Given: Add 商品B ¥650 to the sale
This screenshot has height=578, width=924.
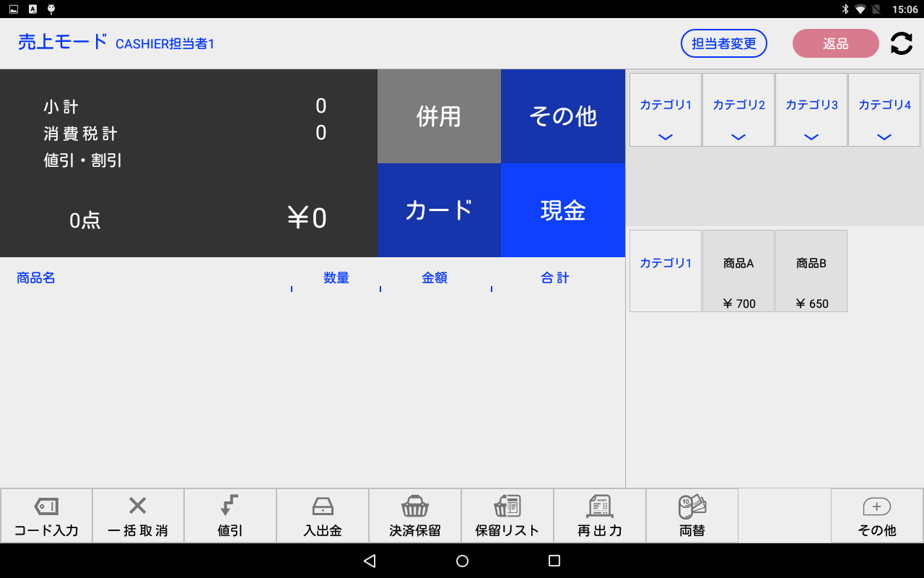Looking at the screenshot, I should 811,271.
